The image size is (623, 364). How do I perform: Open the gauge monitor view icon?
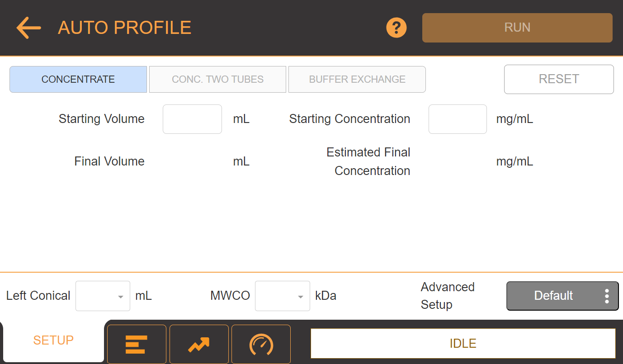point(261,344)
